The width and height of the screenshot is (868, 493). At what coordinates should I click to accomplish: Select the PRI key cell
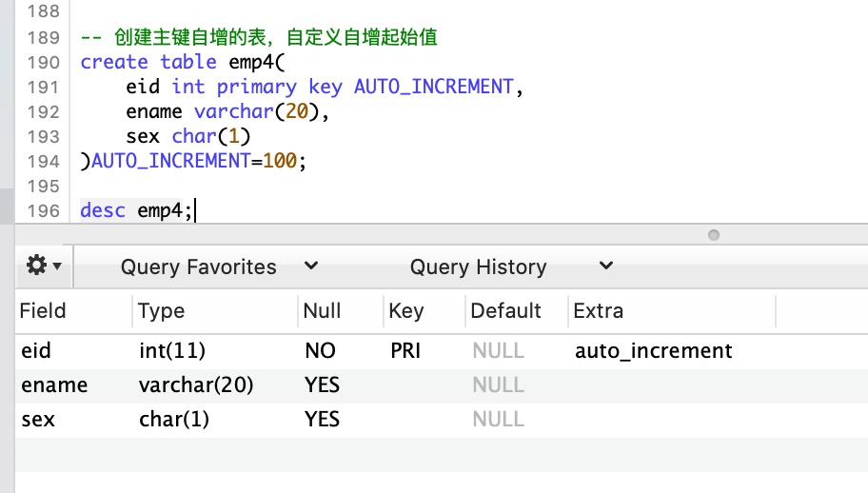[x=405, y=351]
